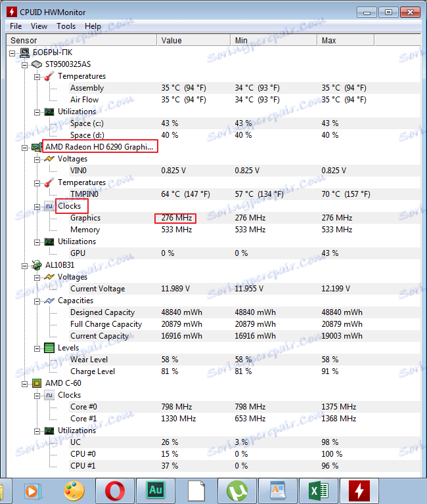Click the AMD C-60 Clocks waveform icon
Screen dimensions: 427x504
tap(49, 395)
